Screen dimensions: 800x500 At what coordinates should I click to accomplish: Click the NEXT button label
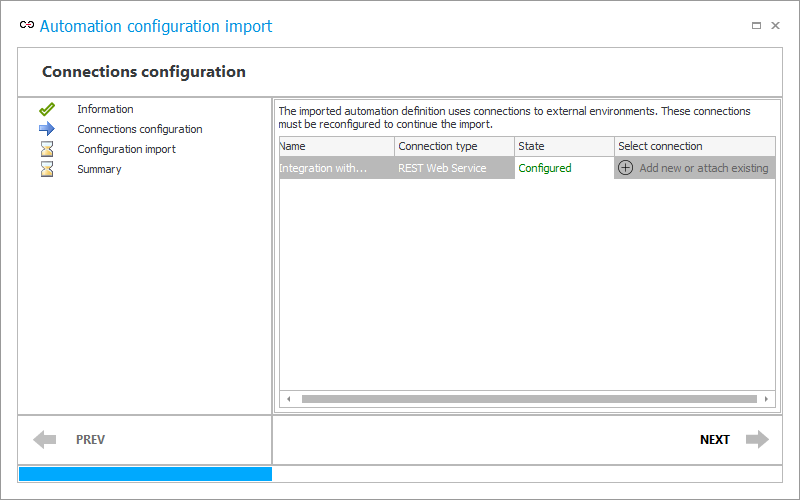coord(715,440)
